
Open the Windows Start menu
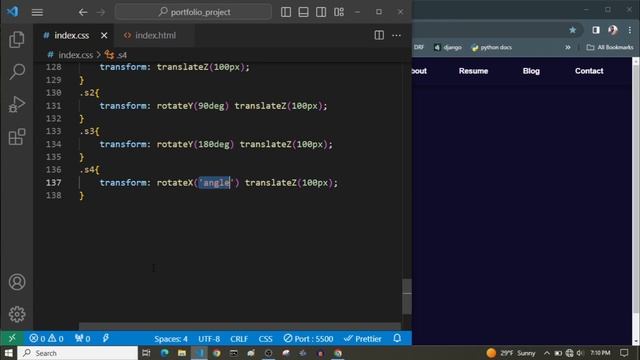[9, 353]
